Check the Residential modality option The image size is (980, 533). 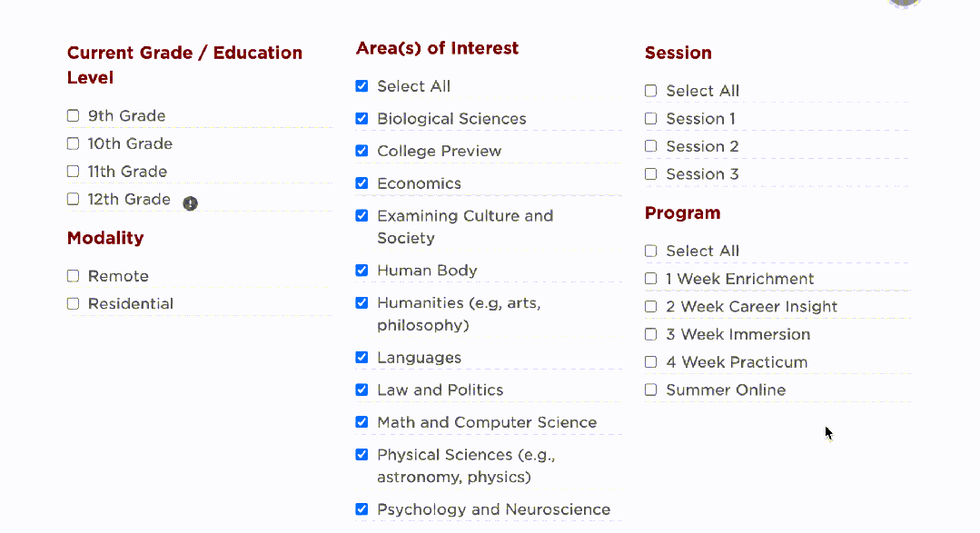(x=74, y=303)
